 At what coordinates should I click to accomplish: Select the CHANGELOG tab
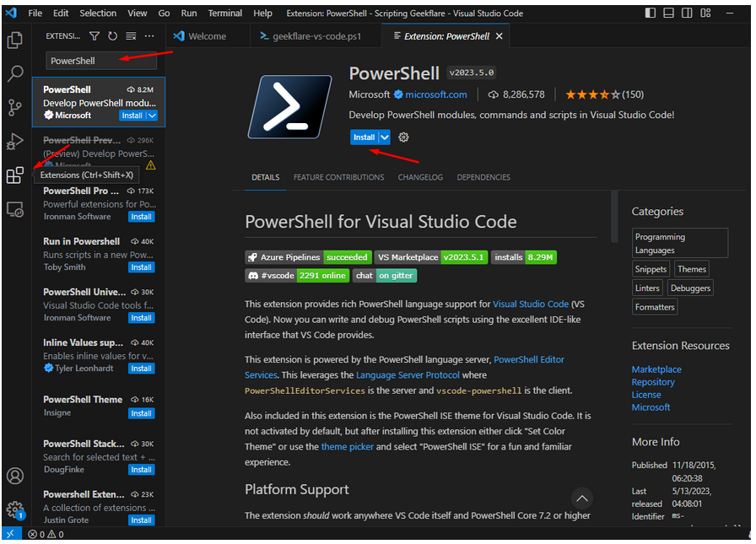tap(420, 177)
